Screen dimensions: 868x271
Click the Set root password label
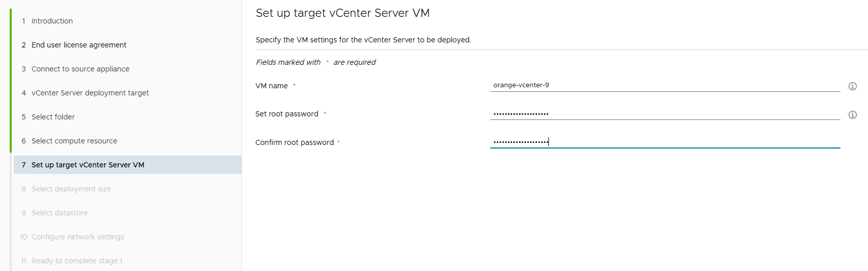pyautogui.click(x=287, y=114)
